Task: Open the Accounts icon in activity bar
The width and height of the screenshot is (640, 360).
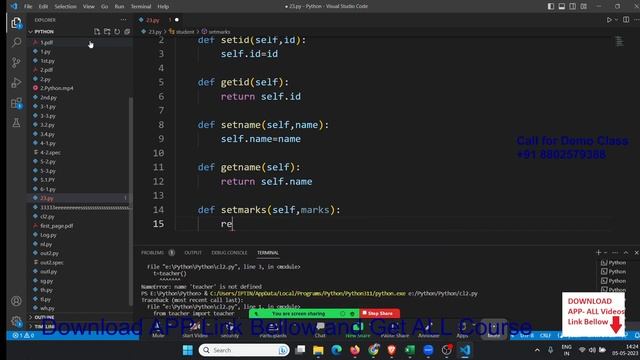Action: (x=16, y=301)
